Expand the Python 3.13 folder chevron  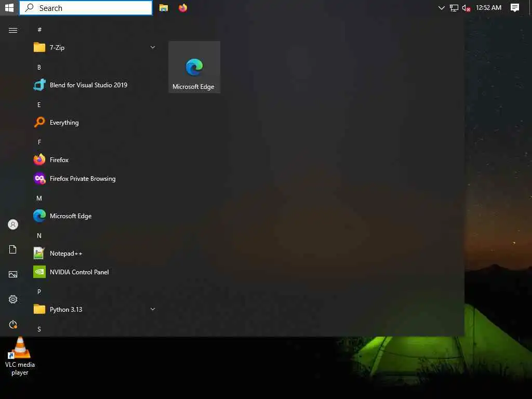point(153,310)
